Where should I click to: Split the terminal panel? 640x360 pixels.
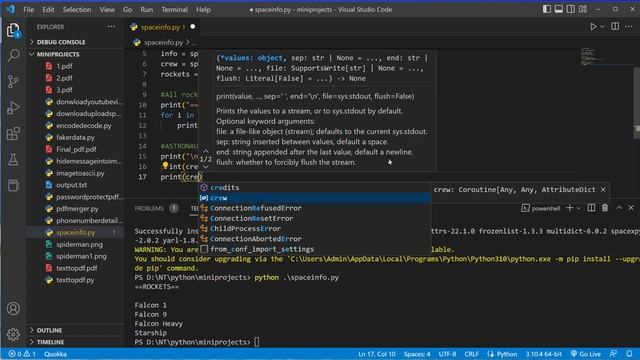coord(591,208)
